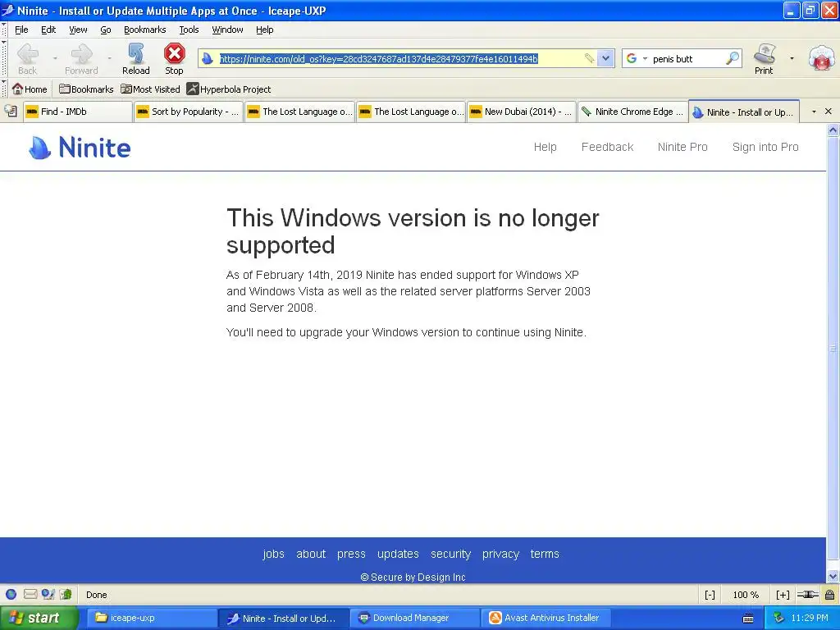This screenshot has height=630, width=840.
Task: Click the privacy footer link
Action: [x=500, y=554]
